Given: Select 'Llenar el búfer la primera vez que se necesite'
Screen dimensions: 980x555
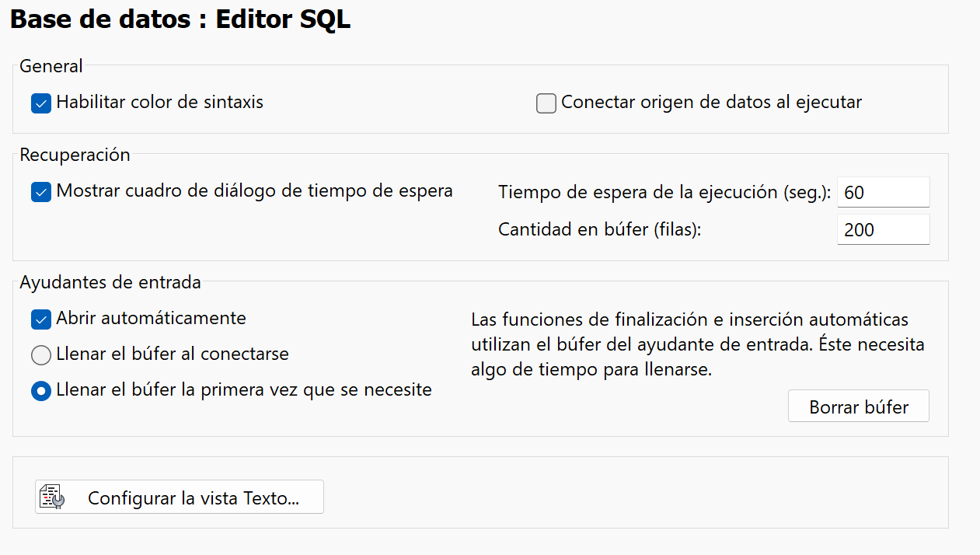Looking at the screenshot, I should tap(40, 390).
